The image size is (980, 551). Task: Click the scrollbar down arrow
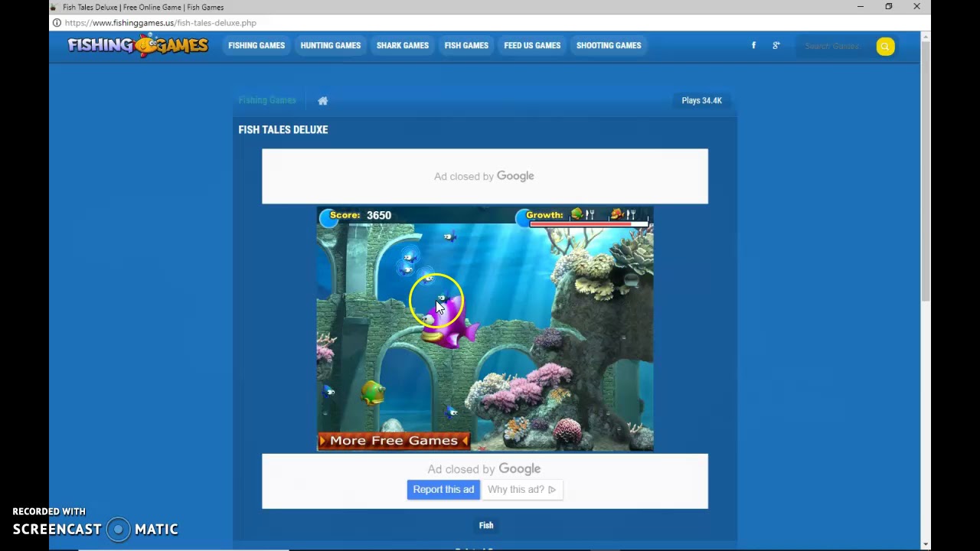coord(926,544)
